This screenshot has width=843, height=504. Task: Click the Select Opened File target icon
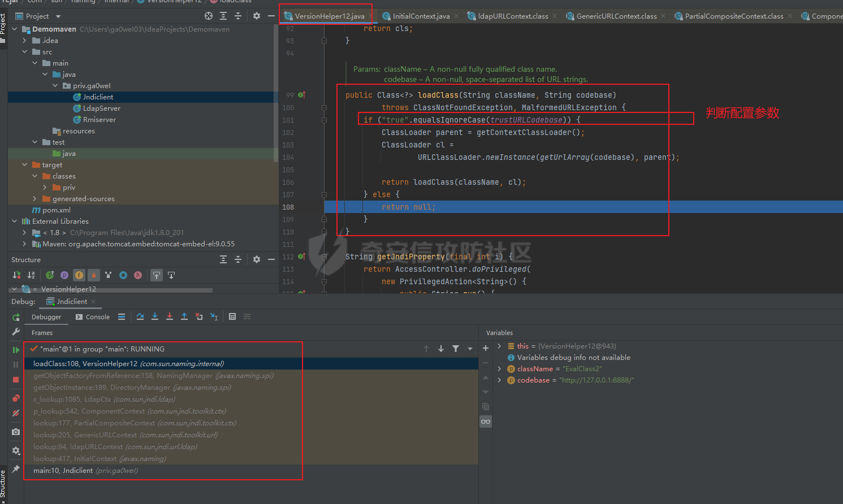[209, 16]
